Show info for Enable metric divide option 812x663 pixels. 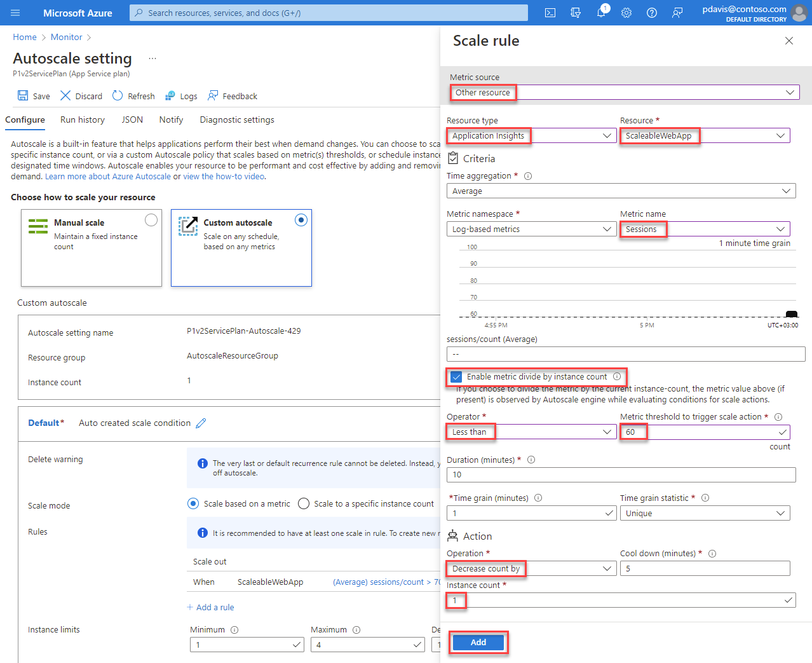tap(617, 376)
